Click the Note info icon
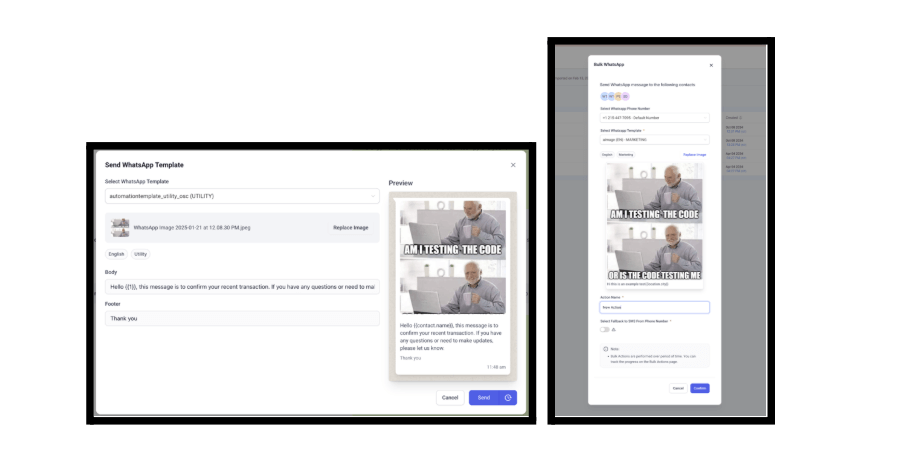The width and height of the screenshot is (909, 451). tap(606, 349)
